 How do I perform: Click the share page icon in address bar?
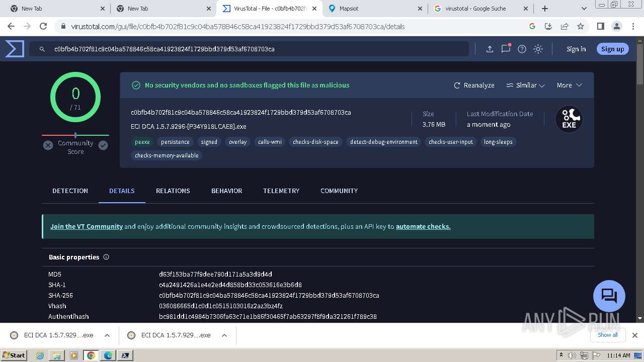click(x=565, y=26)
